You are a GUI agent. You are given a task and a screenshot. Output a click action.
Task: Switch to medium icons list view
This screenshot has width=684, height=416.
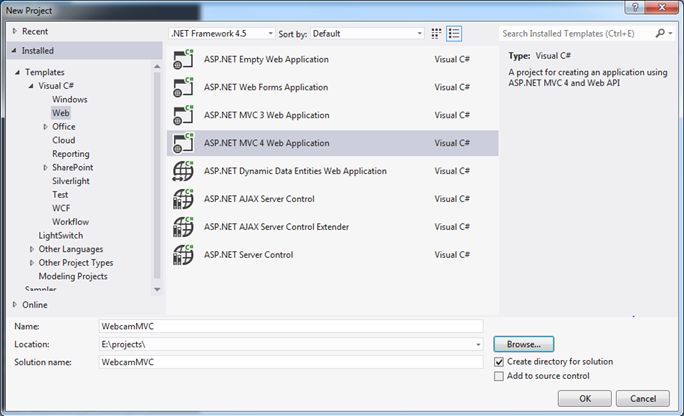point(454,34)
